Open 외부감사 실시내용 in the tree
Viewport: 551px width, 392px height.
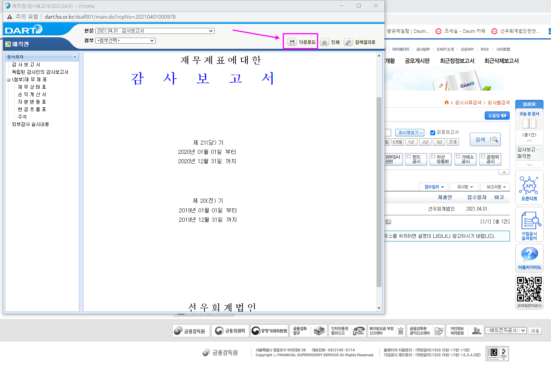click(31, 124)
